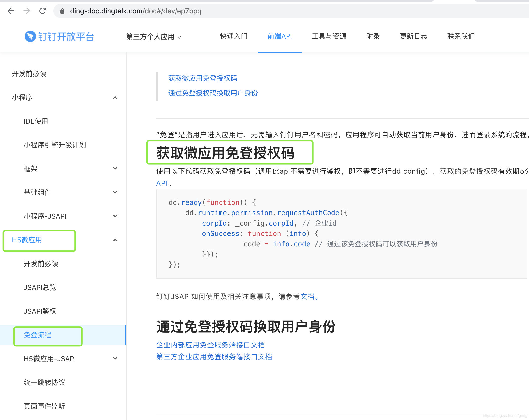Reload the page with refresh icon
Screen dimensions: 529x420
coord(43,11)
